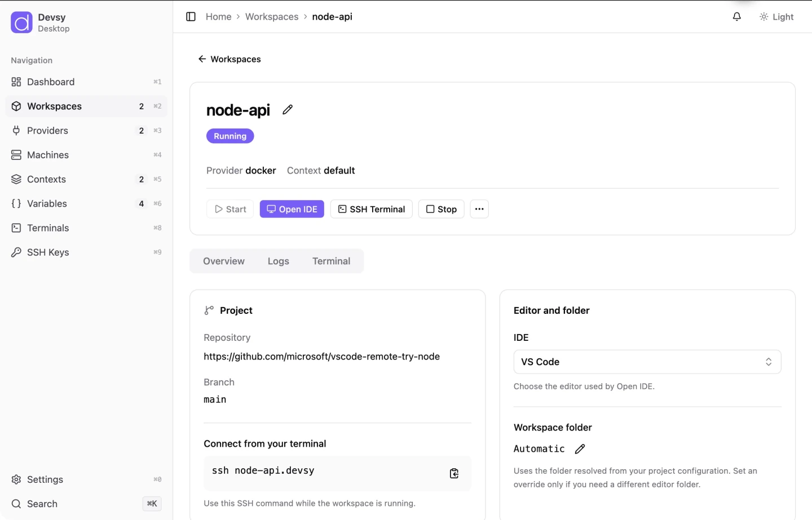Click the Dashboard grid icon
This screenshot has width=812, height=520.
[x=16, y=82]
